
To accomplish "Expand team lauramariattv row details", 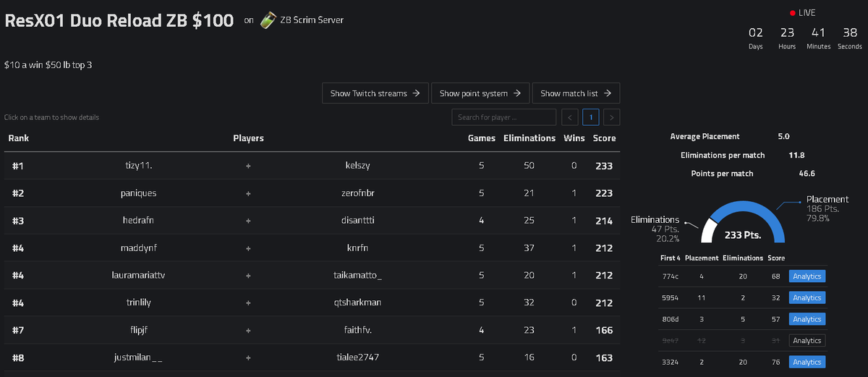I will click(x=312, y=275).
